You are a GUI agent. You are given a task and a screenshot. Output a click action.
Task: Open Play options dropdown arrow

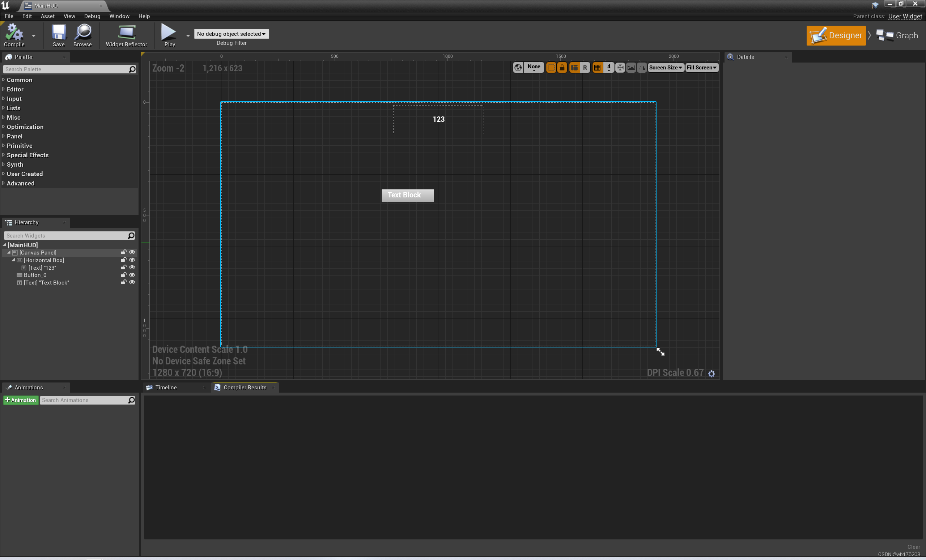click(x=188, y=36)
